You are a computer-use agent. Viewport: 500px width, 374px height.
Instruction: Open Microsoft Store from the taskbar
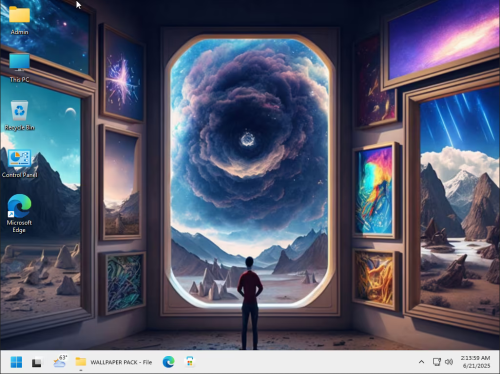click(x=189, y=362)
